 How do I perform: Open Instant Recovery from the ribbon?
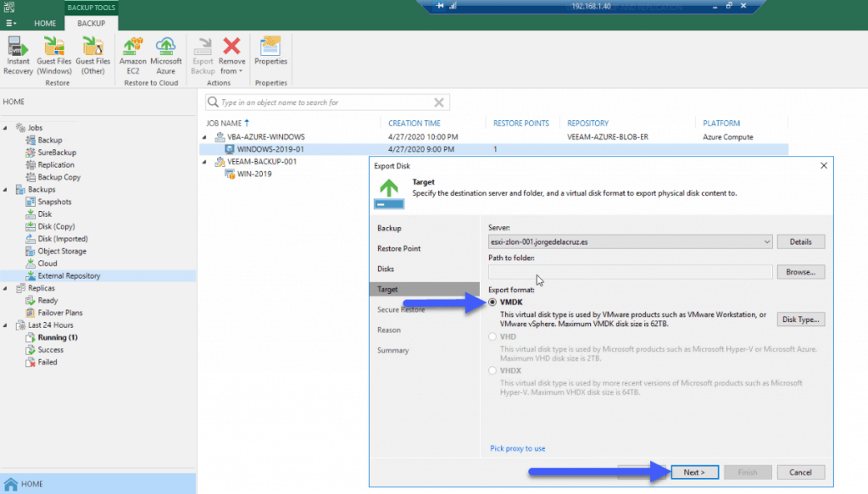coord(18,55)
